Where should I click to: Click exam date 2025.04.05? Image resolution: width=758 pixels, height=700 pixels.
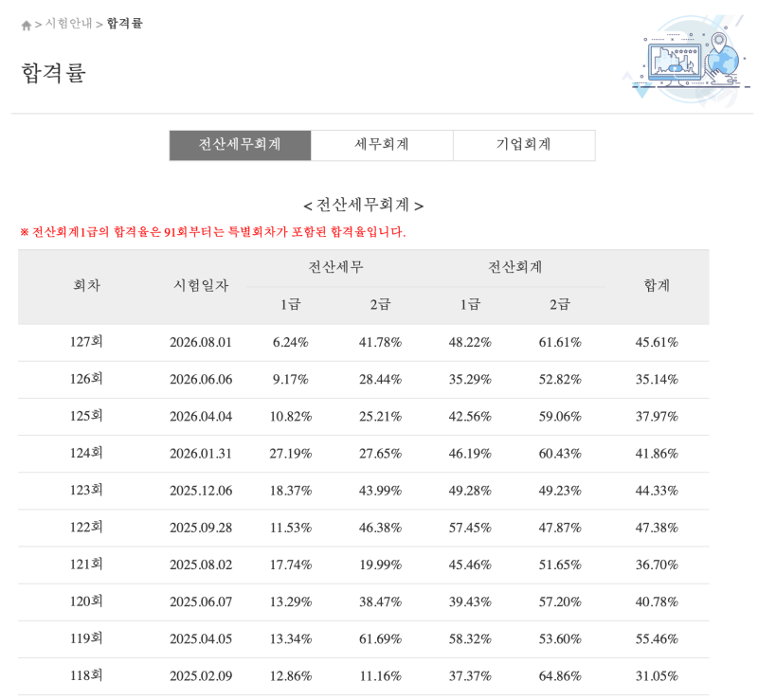[x=201, y=639]
